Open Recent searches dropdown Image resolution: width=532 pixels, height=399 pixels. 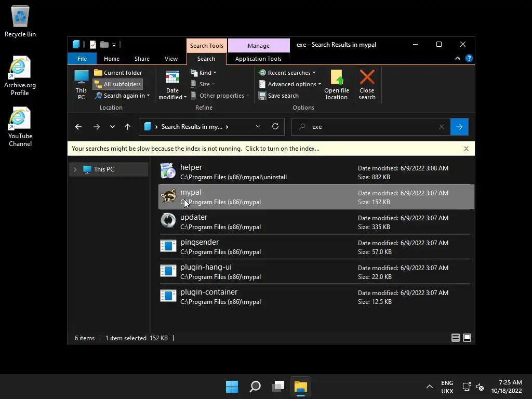click(x=287, y=73)
